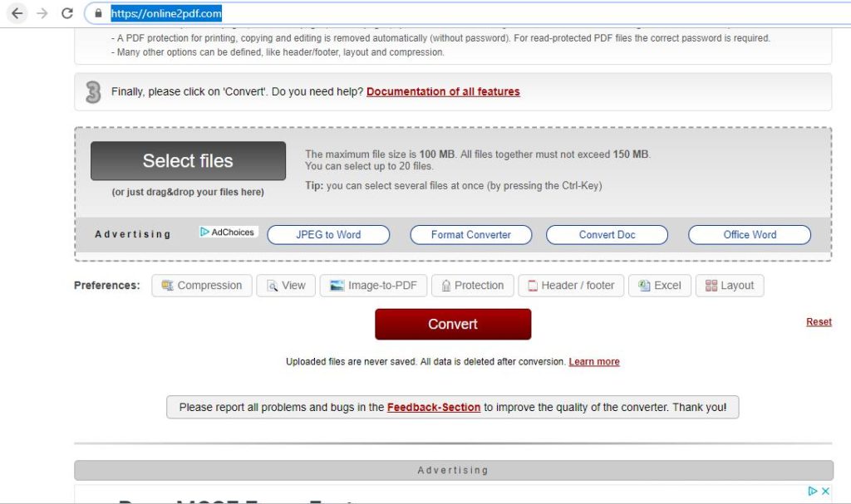
Task: Click the Reset link
Action: click(818, 322)
